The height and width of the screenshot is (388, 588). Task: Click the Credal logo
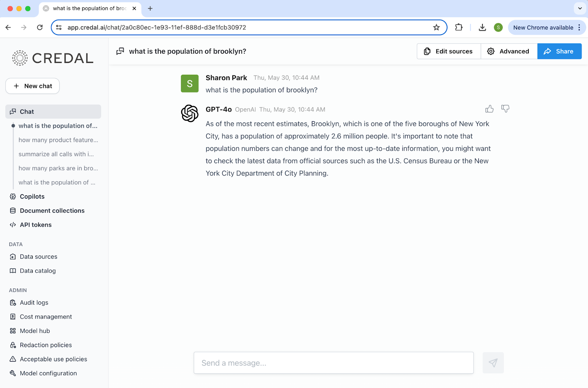53,58
